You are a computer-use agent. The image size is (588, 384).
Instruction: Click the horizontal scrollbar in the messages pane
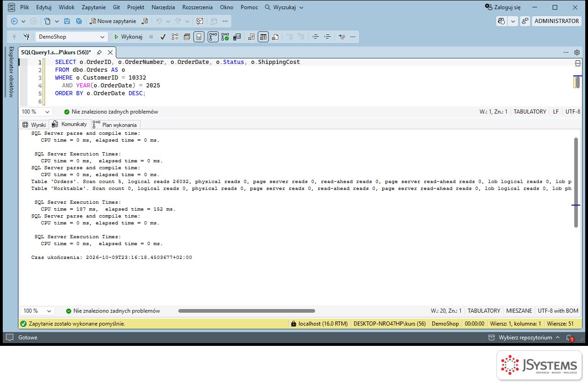247,311
